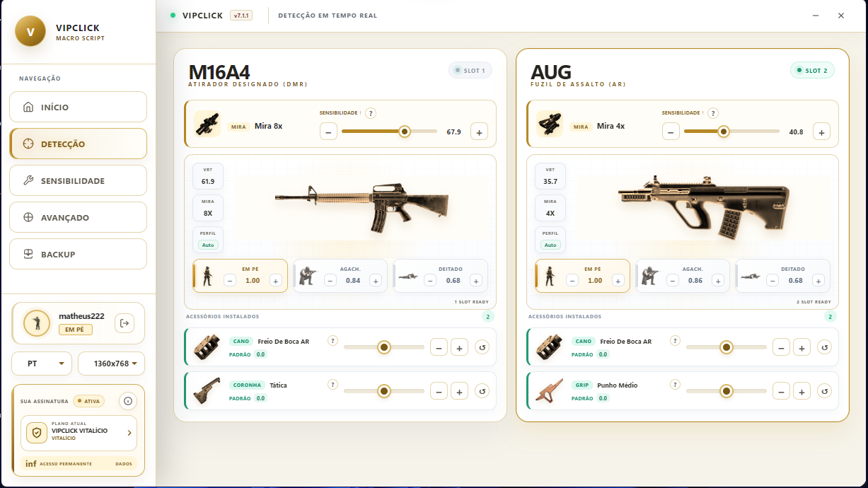Select Em Pé stance for M16A4
Viewport: 868px width, 488px height.
click(x=241, y=275)
